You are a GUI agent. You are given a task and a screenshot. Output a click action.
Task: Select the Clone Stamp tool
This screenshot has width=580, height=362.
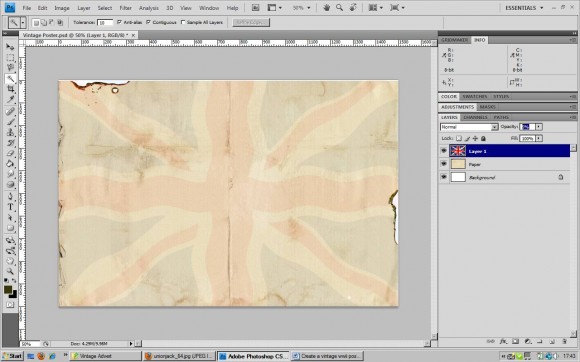pyautogui.click(x=10, y=132)
